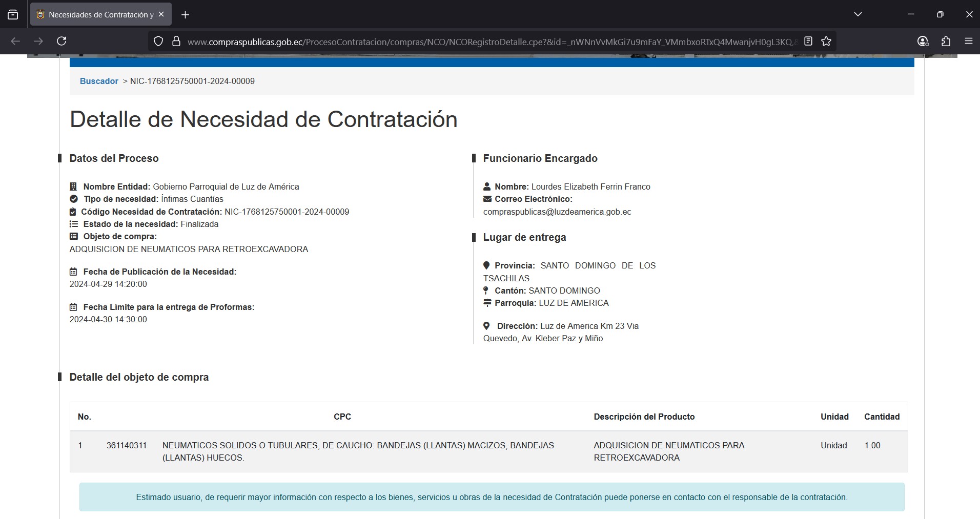Click the Descripción del Producto column header
Image resolution: width=980 pixels, height=519 pixels.
tap(644, 417)
